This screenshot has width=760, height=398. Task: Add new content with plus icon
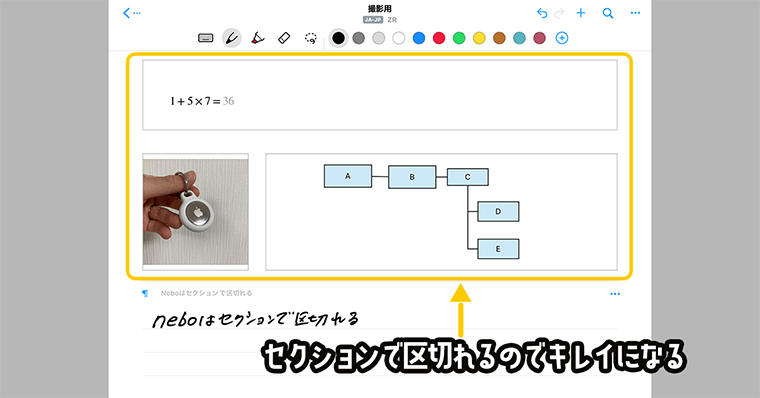581,13
